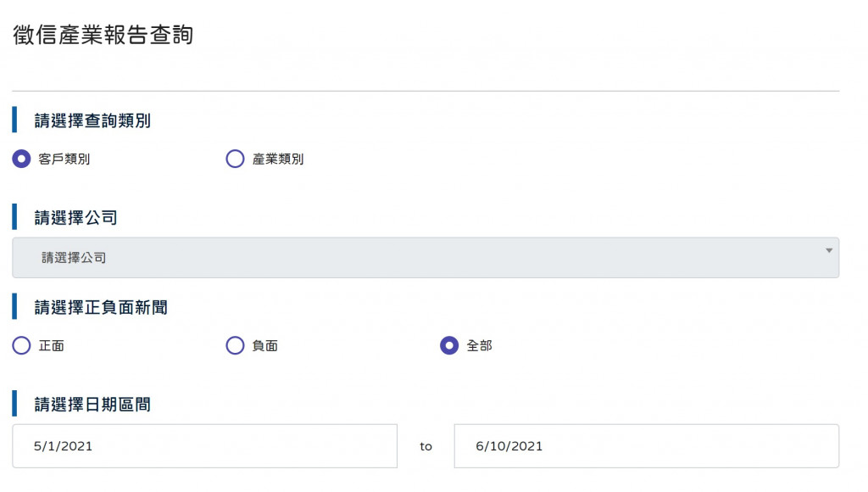Select the 產業類別 radio button
The height and width of the screenshot is (492, 868).
pyautogui.click(x=235, y=159)
